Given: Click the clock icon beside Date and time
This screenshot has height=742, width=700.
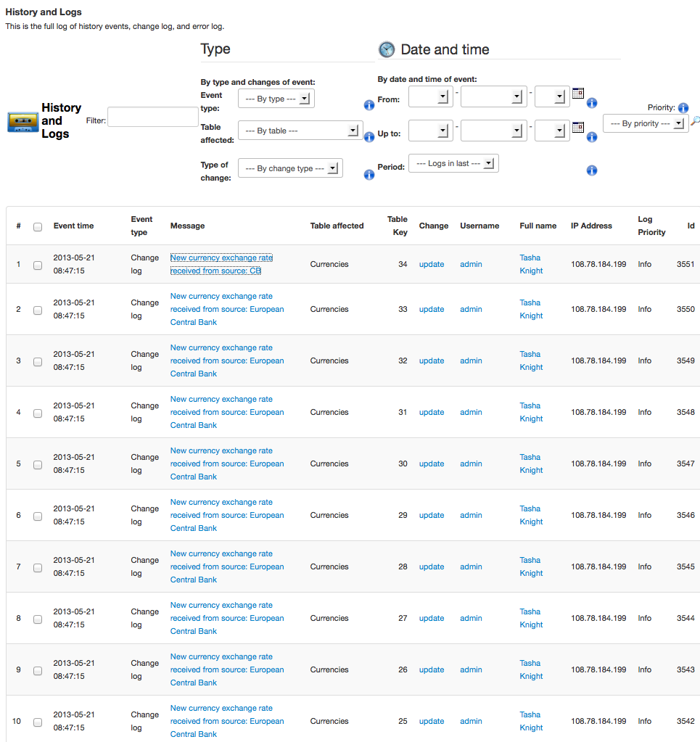Looking at the screenshot, I should (x=387, y=49).
